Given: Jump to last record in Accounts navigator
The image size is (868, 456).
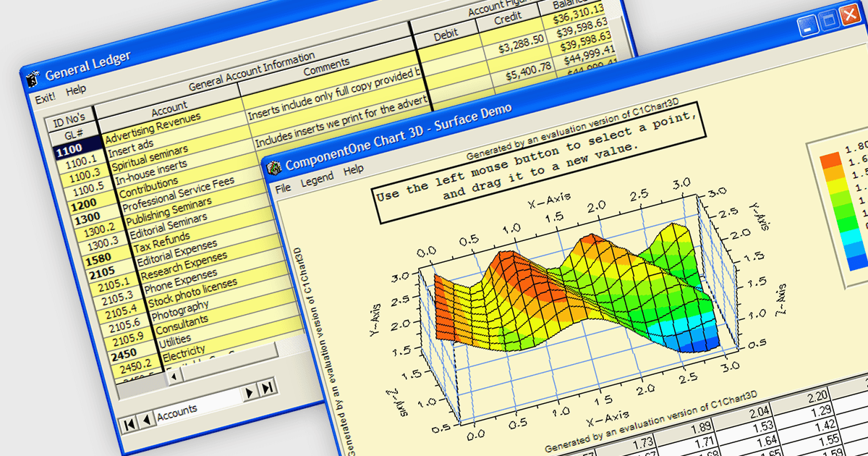Looking at the screenshot, I should coord(268,387).
